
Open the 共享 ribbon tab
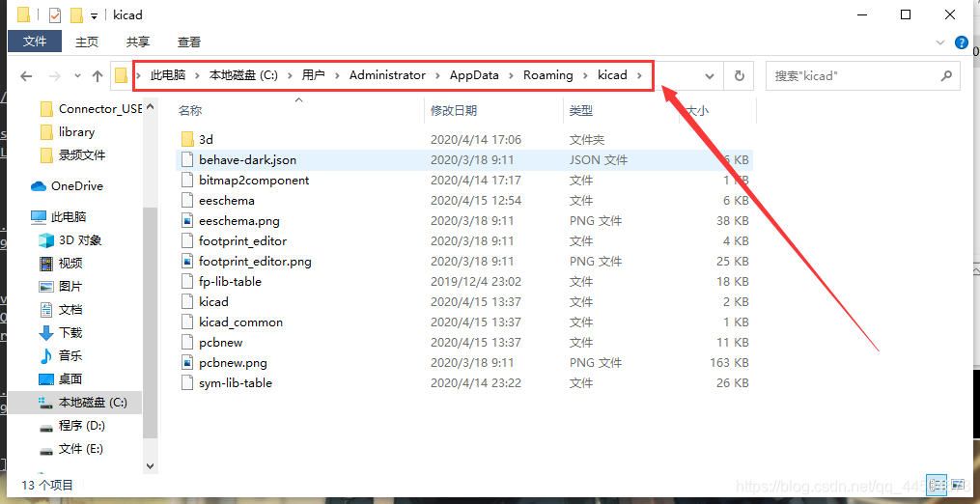point(137,42)
